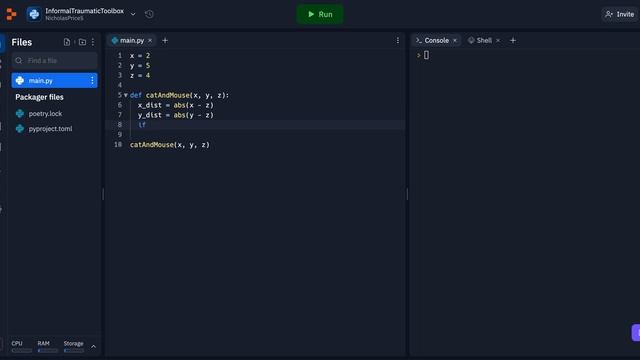Expand the project name dropdown chevron

[133, 14]
